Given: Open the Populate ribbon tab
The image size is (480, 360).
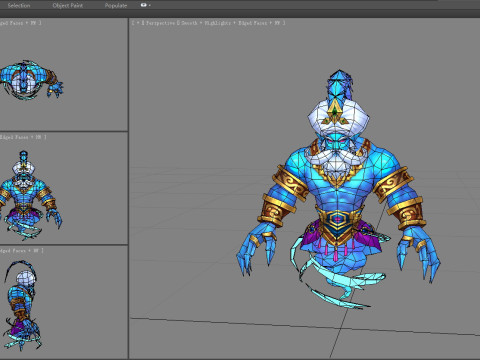Looking at the screenshot, I should 116,5.
